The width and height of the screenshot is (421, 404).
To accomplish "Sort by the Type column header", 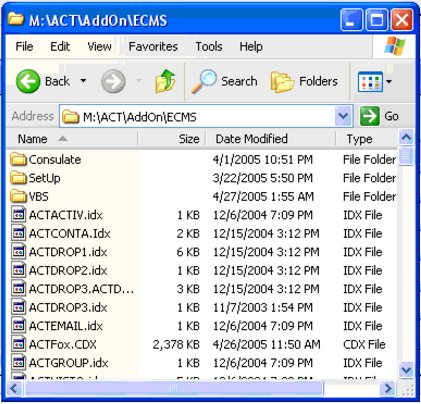I will pos(367,139).
